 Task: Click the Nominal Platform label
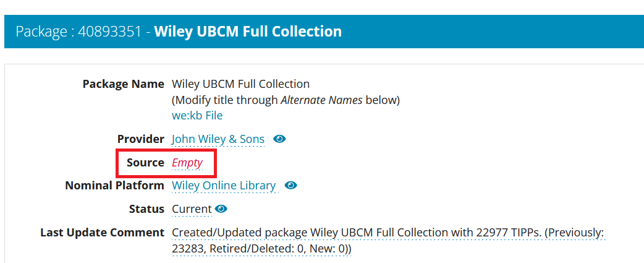pos(114,186)
